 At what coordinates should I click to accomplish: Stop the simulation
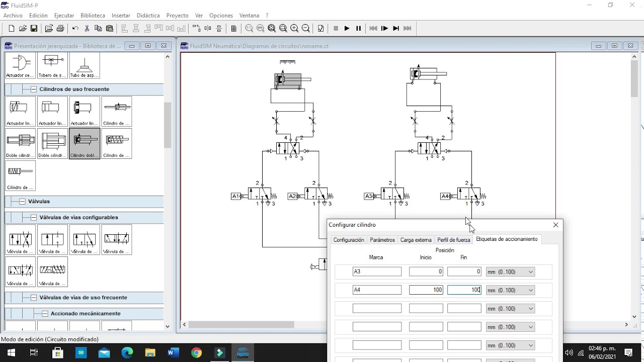(336, 29)
